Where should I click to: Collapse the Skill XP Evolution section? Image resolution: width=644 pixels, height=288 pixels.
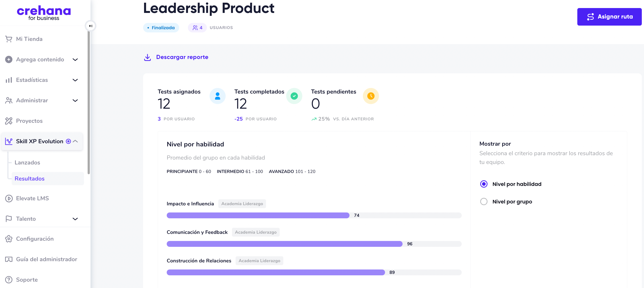click(x=75, y=141)
